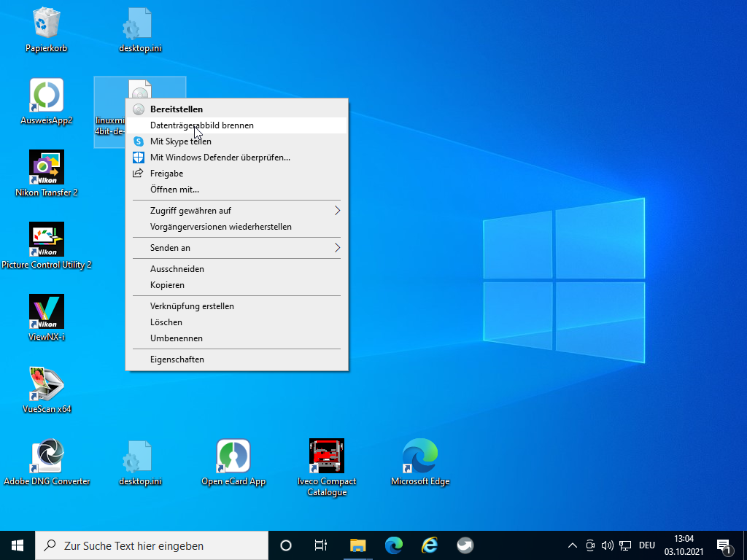This screenshot has width=747, height=560.
Task: Select 'Eigenschaften' in the context menu
Action: pos(177,359)
